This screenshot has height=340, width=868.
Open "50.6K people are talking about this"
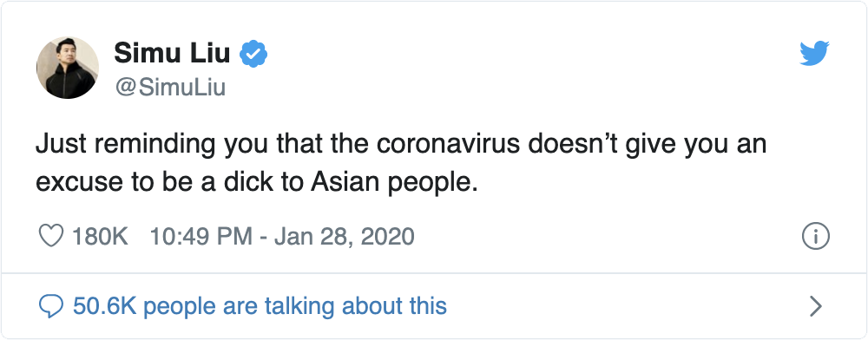point(260,305)
